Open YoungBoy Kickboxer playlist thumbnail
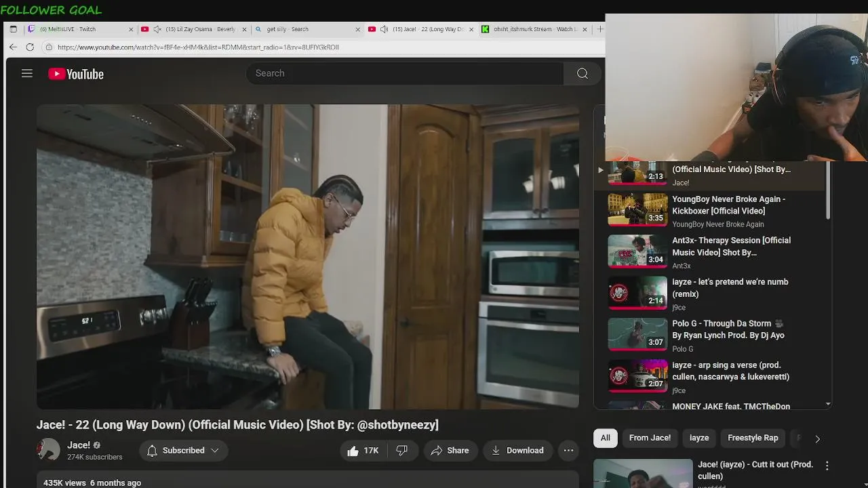Viewport: 868px width, 488px height. (637, 209)
